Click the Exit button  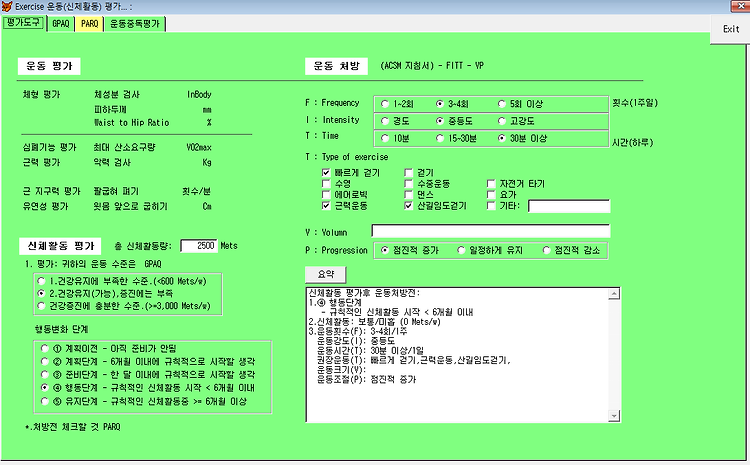pos(730,29)
